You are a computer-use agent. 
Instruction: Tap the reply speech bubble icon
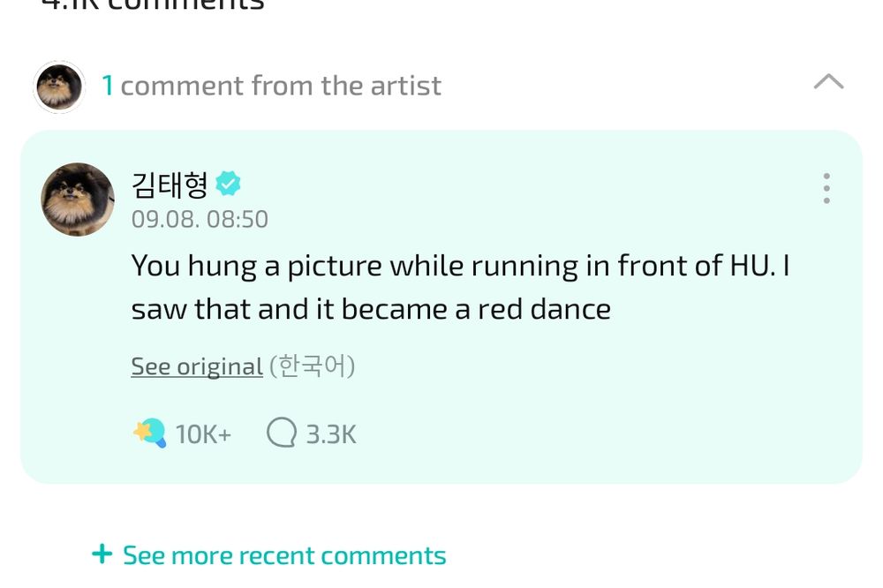click(x=282, y=433)
